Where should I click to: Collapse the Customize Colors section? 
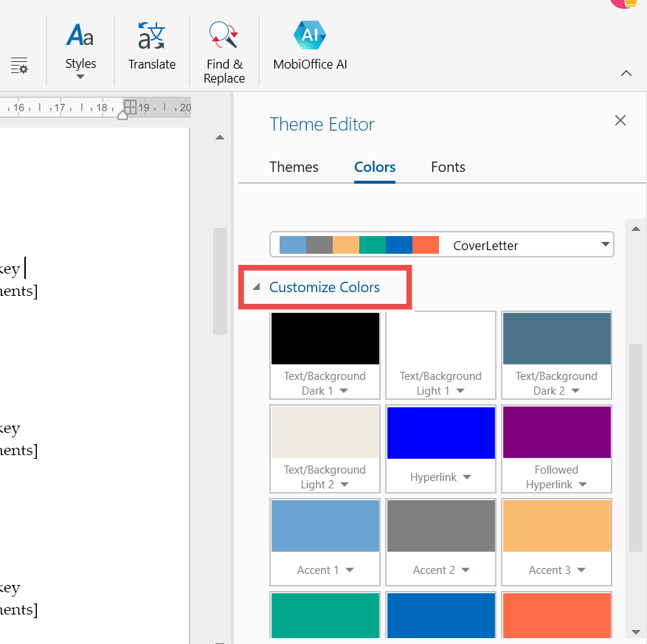click(325, 287)
